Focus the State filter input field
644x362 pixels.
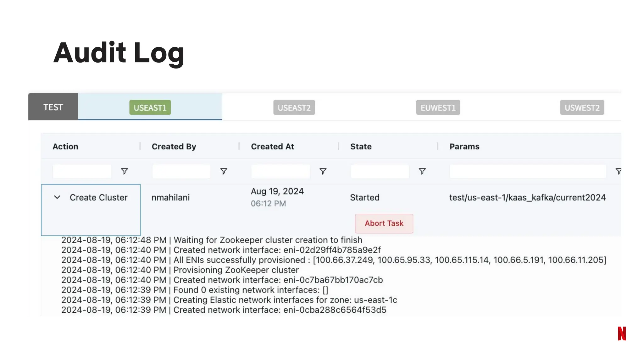[x=380, y=171]
